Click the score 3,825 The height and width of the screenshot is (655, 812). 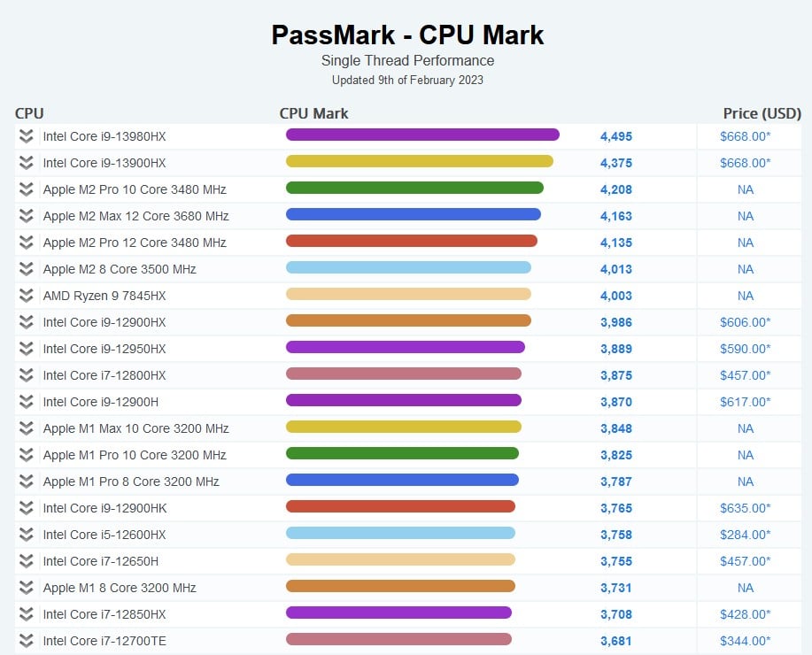(616, 455)
